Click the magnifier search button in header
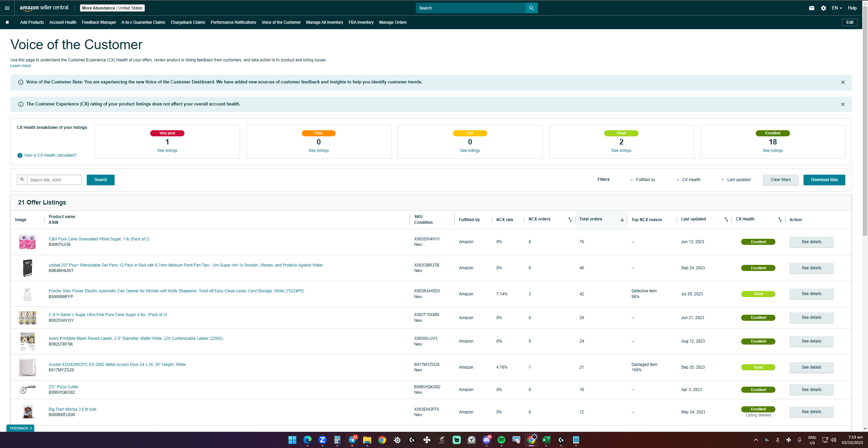Image resolution: width=868 pixels, height=448 pixels. click(531, 8)
